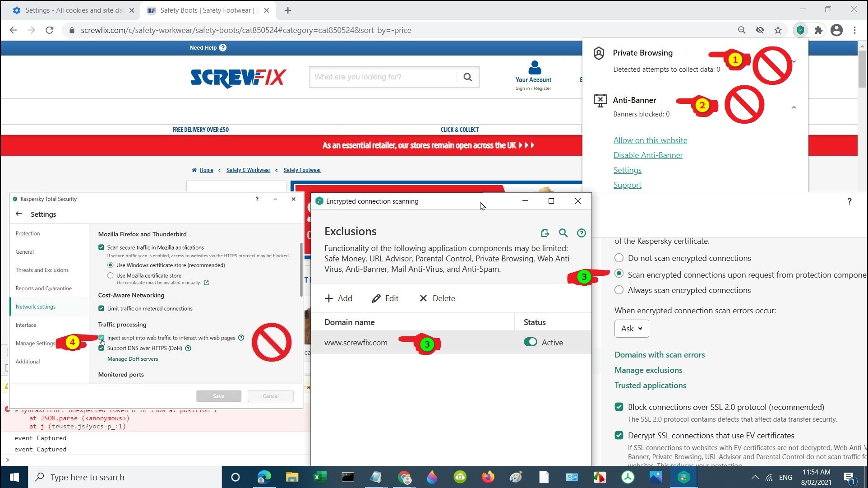
Task: Click the Edit exclusion button
Action: (x=385, y=298)
